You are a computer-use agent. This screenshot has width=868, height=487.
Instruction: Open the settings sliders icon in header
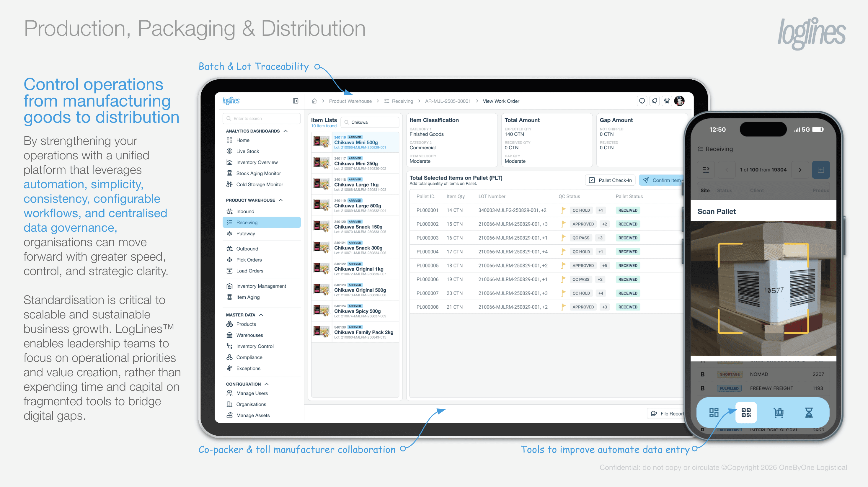[667, 101]
